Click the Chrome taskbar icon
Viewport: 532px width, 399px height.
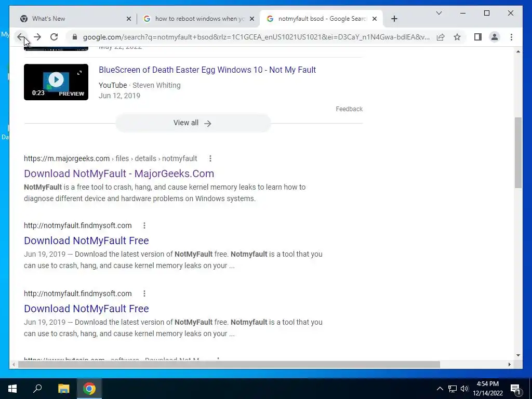89,389
